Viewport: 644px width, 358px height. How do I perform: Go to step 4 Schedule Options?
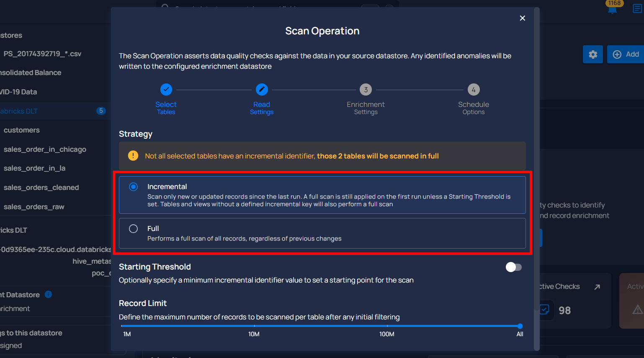pyautogui.click(x=474, y=89)
